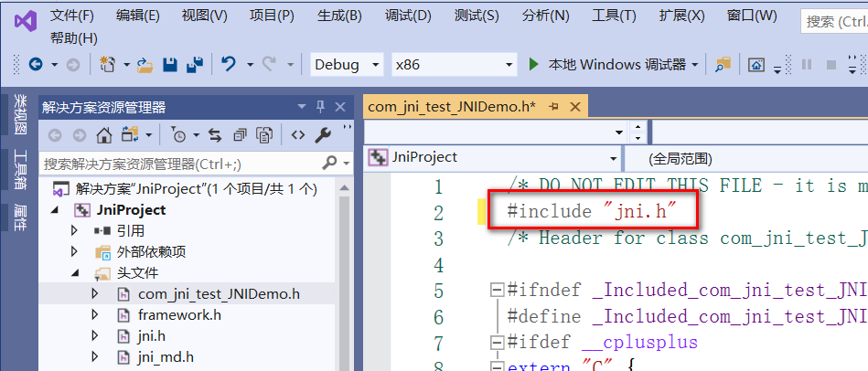Click the Stop debugging square icon
Screen dimensions: 868x371
tap(830, 65)
